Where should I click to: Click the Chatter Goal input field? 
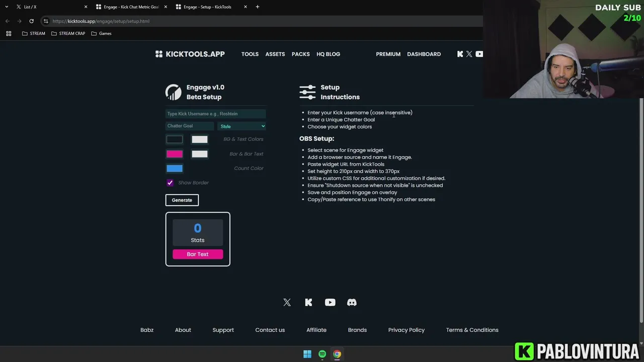pos(190,126)
